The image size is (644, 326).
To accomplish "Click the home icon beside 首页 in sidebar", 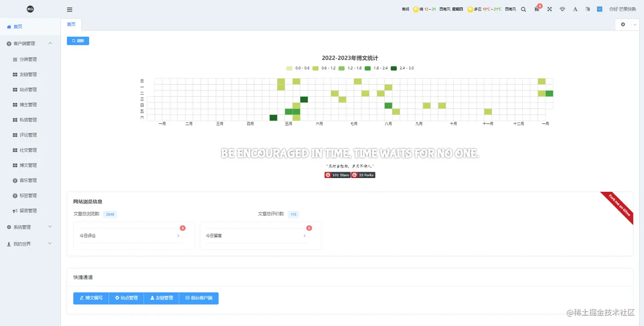I will click(9, 26).
